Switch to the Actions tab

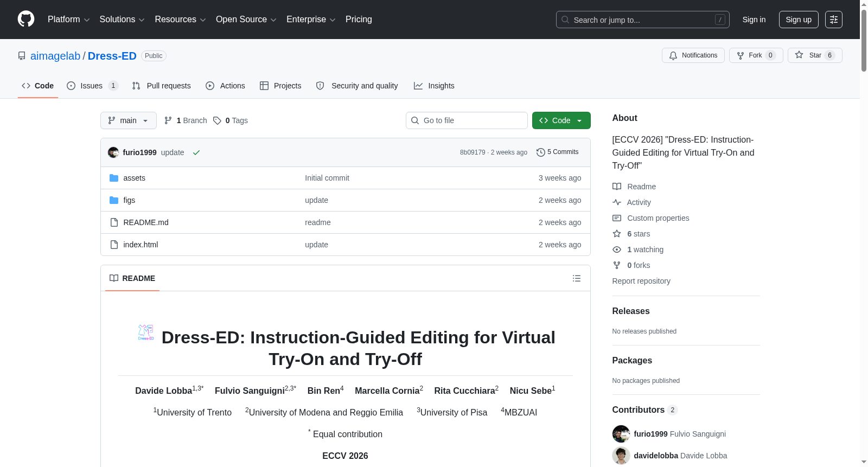pos(226,86)
